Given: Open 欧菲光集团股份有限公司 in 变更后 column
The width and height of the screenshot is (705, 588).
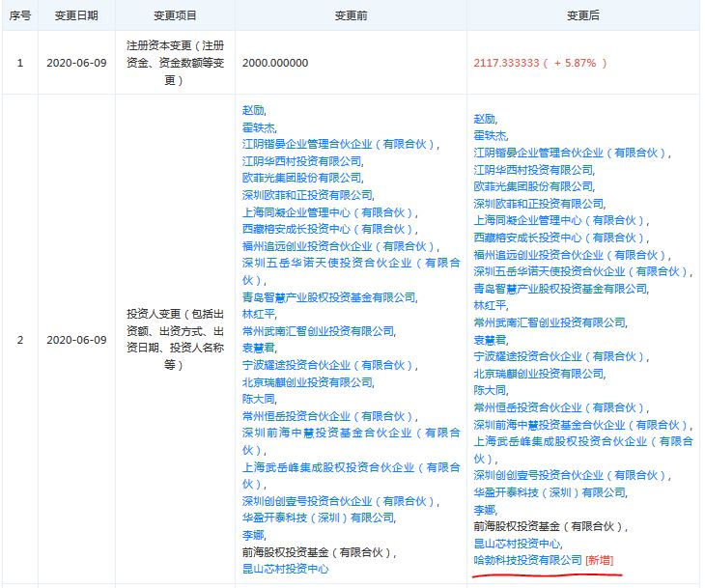Looking at the screenshot, I should [533, 186].
